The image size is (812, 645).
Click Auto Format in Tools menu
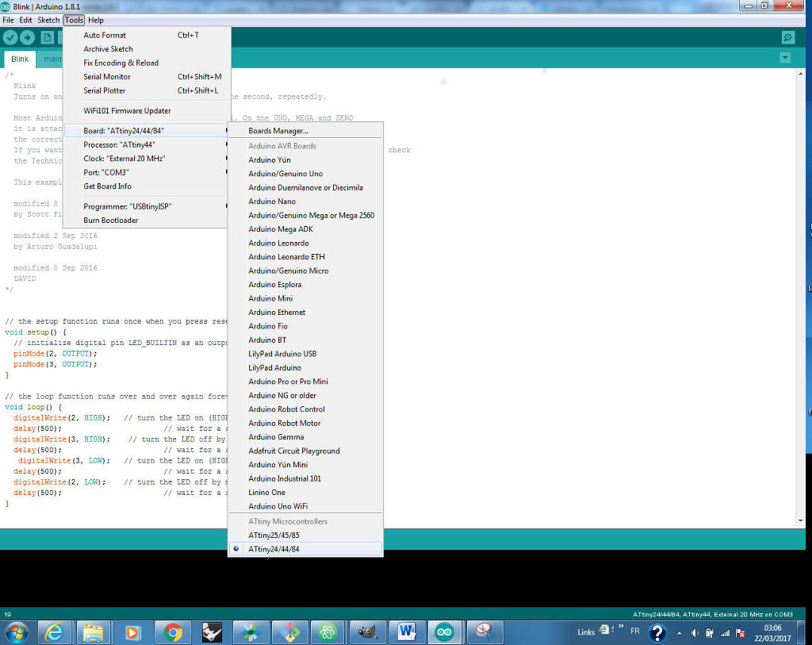(x=146, y=35)
